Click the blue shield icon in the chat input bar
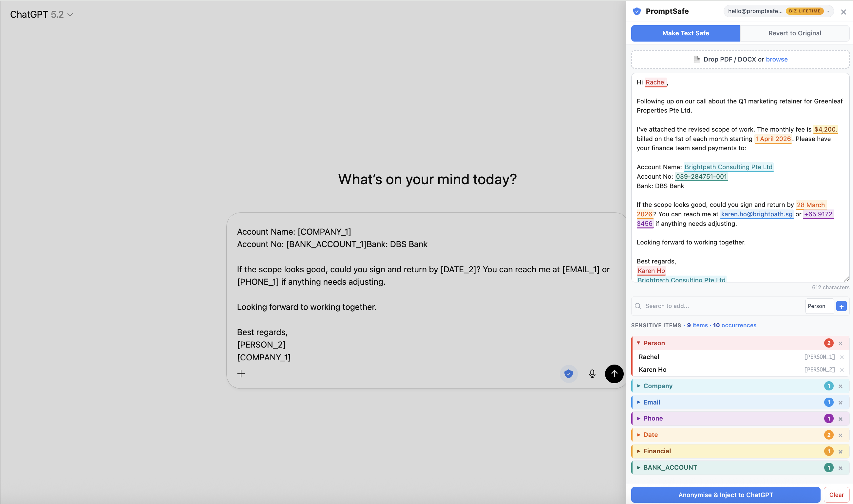Screen dimensions: 853x504 [569, 374]
